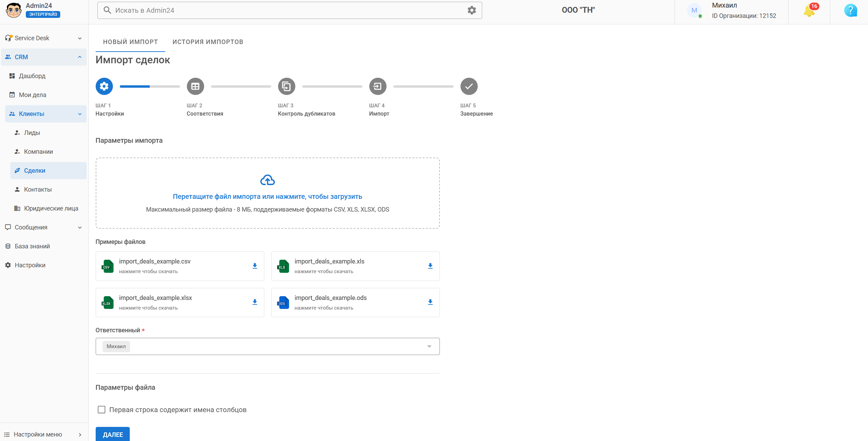This screenshot has width=868, height=441.
Task: Open Сделки in the sidebar
Action: [49, 171]
